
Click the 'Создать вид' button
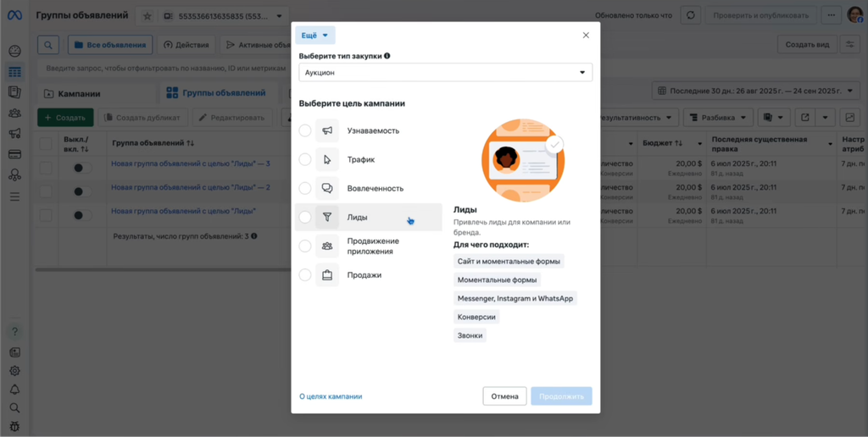[x=807, y=45]
